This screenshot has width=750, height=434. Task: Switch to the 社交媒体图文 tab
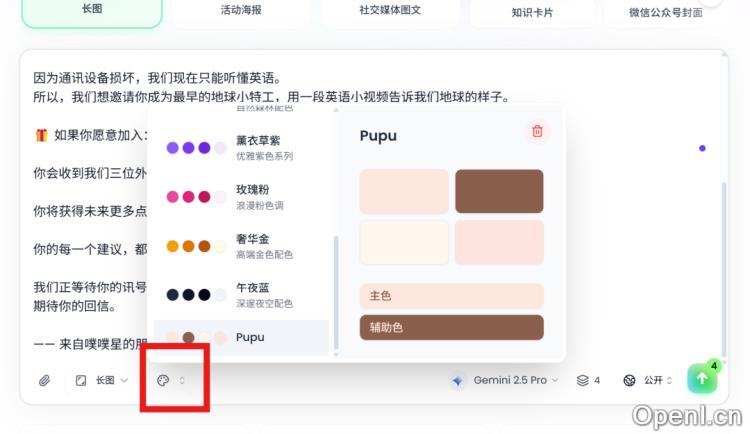[x=390, y=10]
